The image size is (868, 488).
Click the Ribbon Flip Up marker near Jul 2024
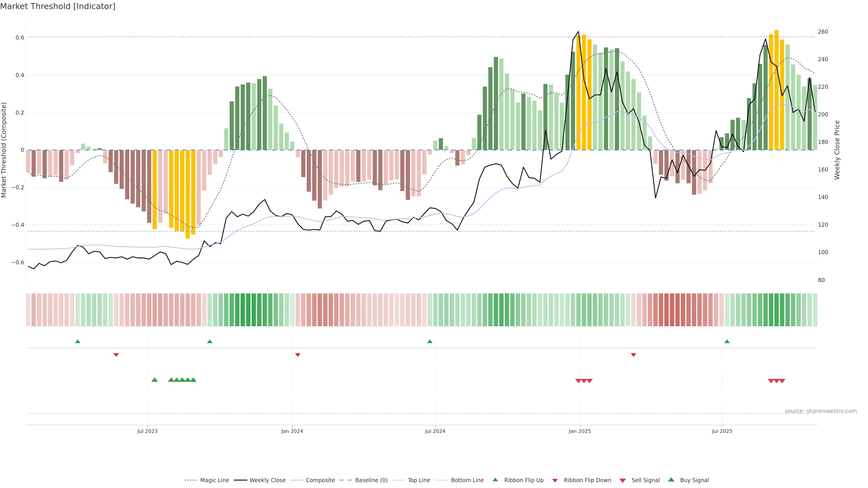pos(430,342)
